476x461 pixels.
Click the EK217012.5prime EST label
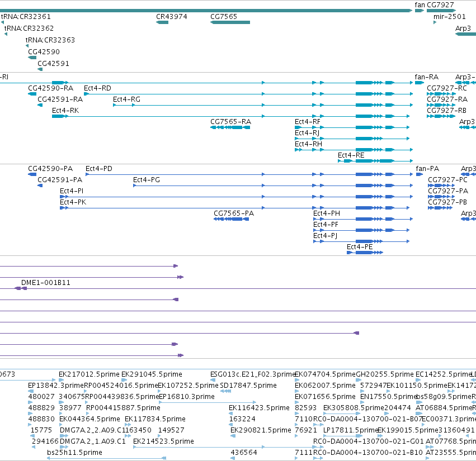tap(89, 374)
